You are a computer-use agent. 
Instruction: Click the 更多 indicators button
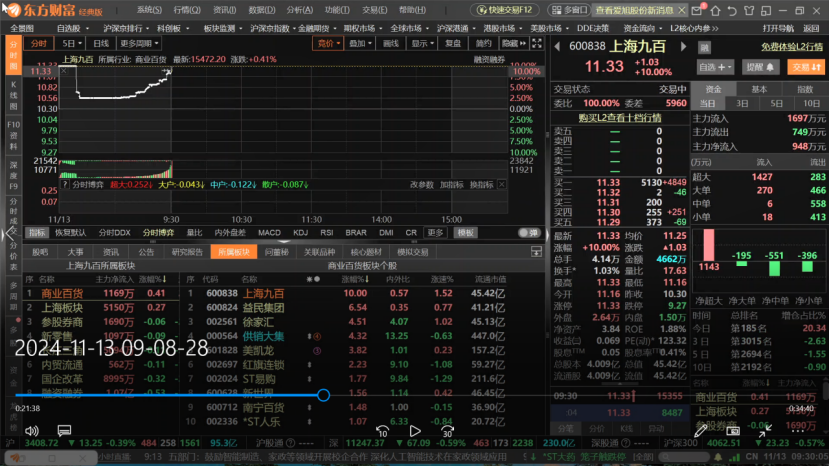(x=435, y=233)
